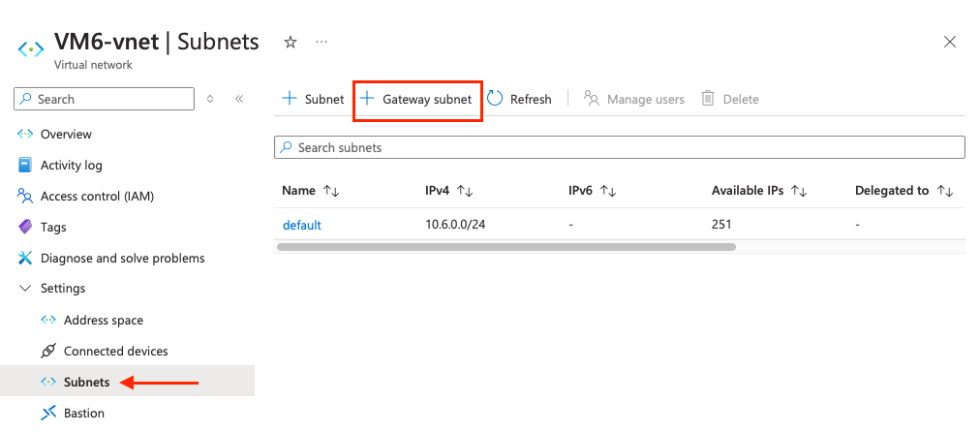Click the purple Tags icon
The height and width of the screenshot is (432, 980).
pos(25,227)
